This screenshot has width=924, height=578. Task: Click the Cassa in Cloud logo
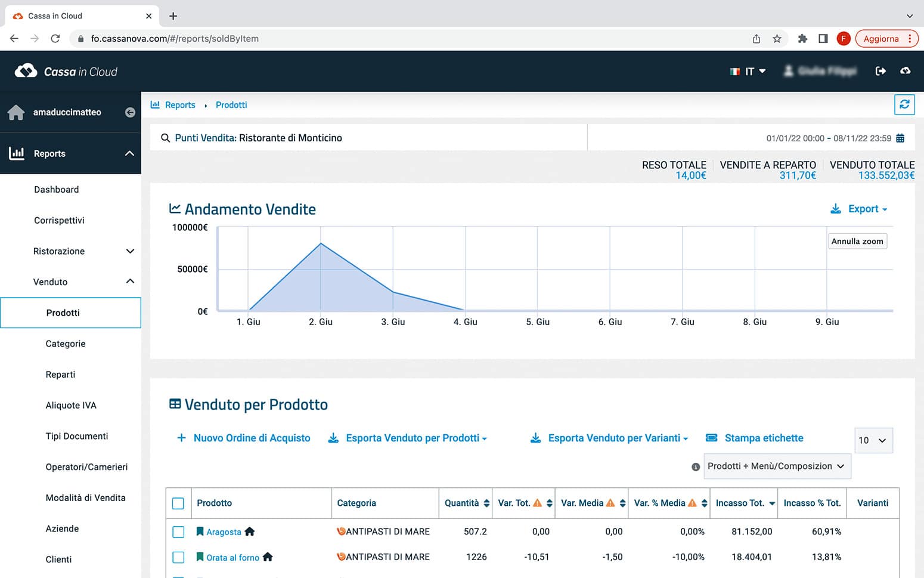[x=66, y=72]
